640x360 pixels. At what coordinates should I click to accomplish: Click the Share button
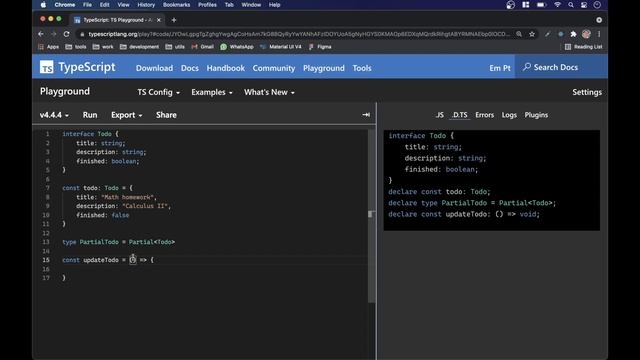click(x=166, y=115)
